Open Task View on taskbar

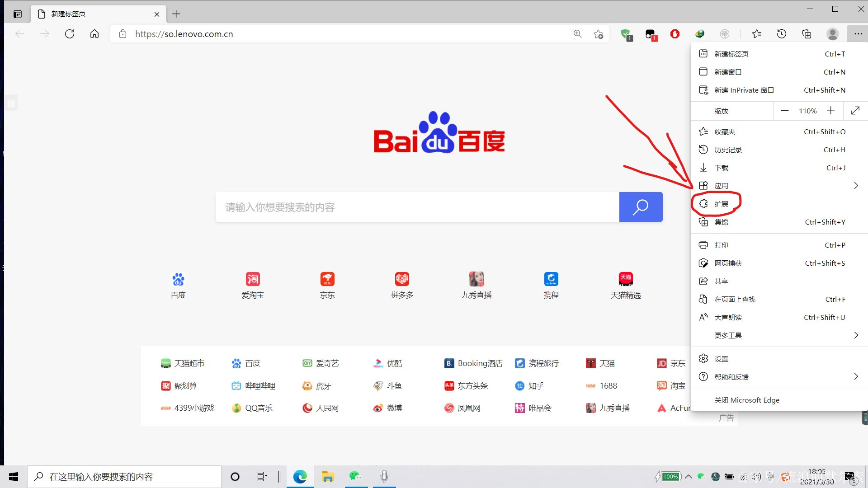(262, 477)
